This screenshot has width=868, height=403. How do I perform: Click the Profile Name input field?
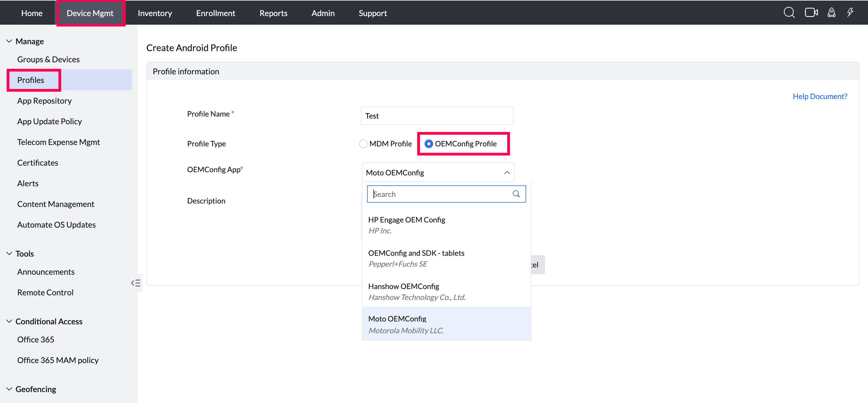tap(437, 116)
